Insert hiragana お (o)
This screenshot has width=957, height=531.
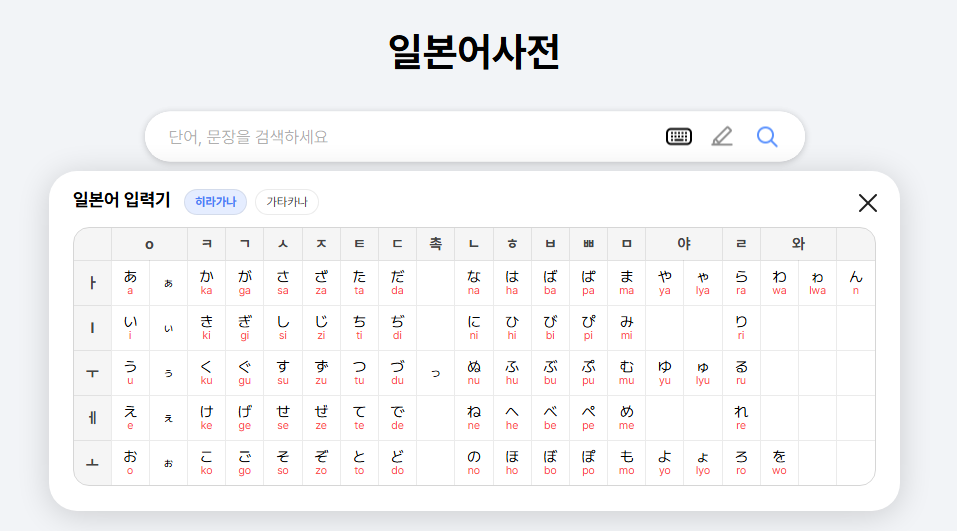pyautogui.click(x=130, y=463)
